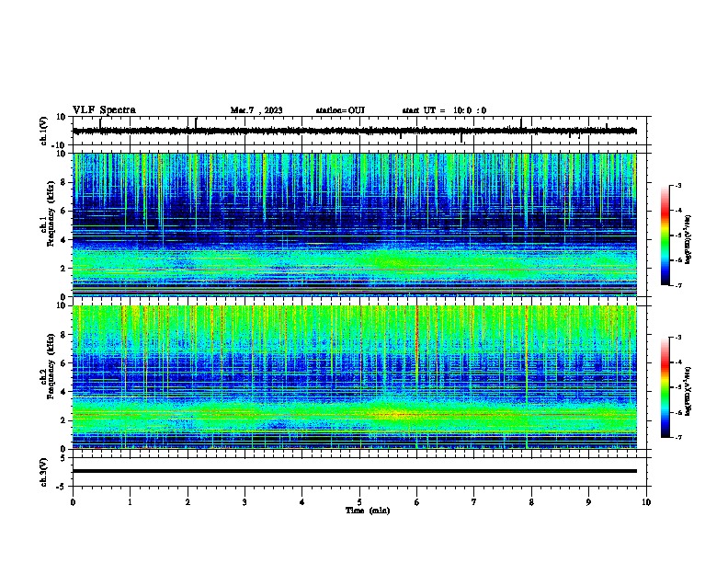Click the ch.2 'Frequency (kHz)' axis label
This screenshot has width=728, height=563.
(50, 366)
